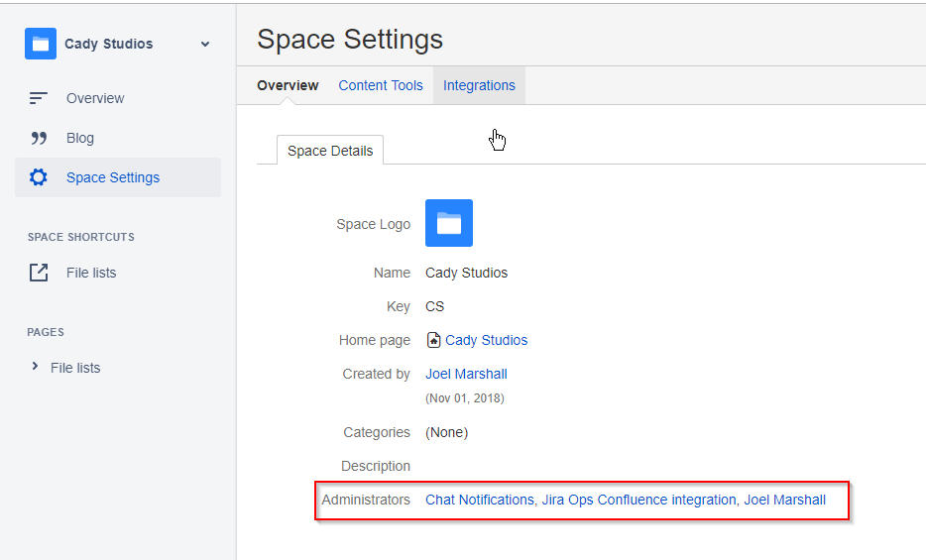Click the space key value CS
The image size is (926, 560).
[434, 306]
